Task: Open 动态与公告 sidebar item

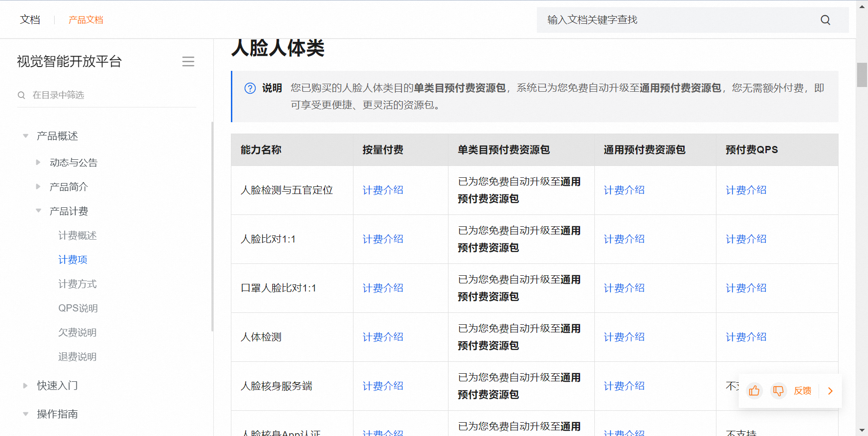Action: (74, 163)
